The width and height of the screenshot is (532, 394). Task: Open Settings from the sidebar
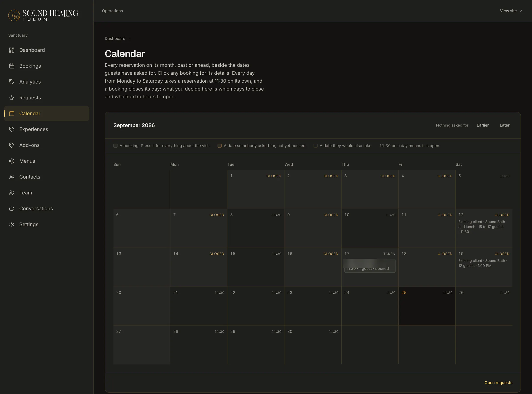47,224
